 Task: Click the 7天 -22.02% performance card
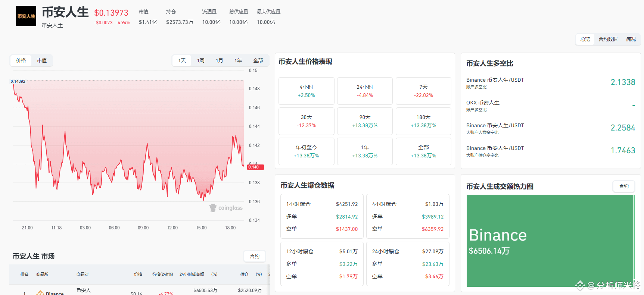423,91
